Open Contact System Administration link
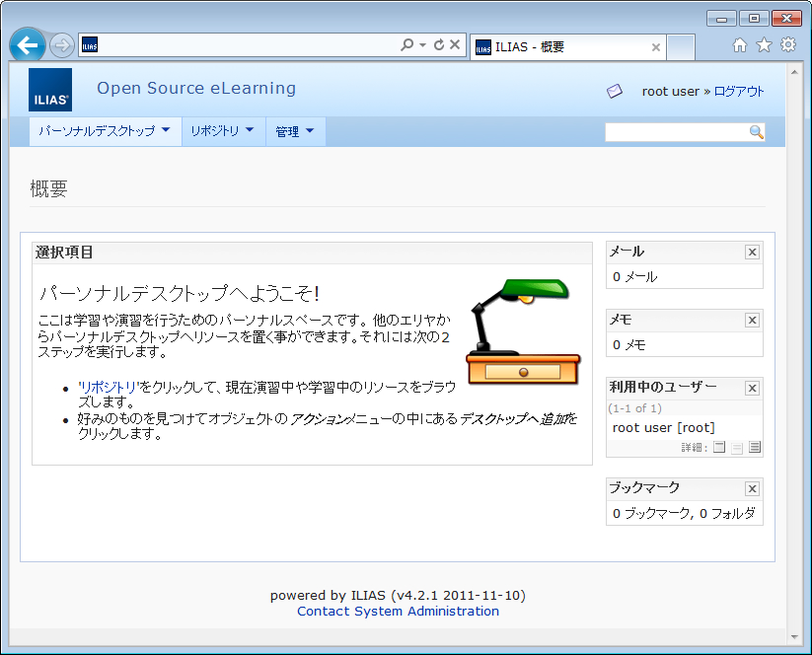The height and width of the screenshot is (655, 812). tap(398, 612)
